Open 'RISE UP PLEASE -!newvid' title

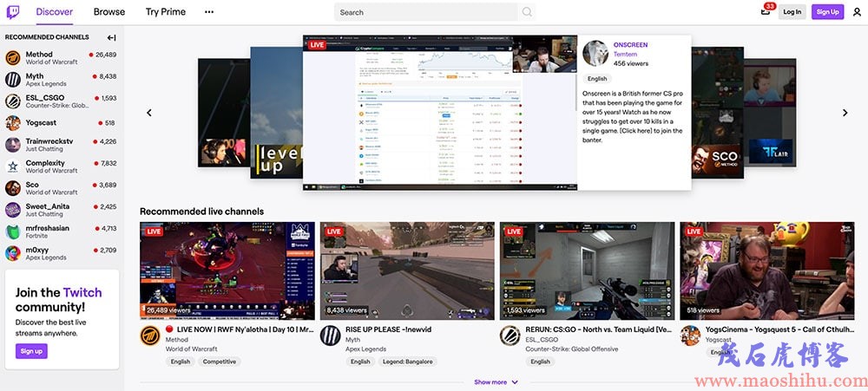[388, 329]
